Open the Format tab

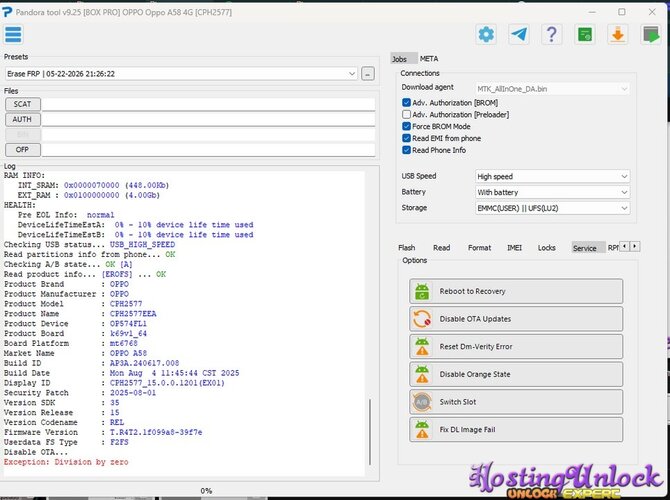pos(479,248)
